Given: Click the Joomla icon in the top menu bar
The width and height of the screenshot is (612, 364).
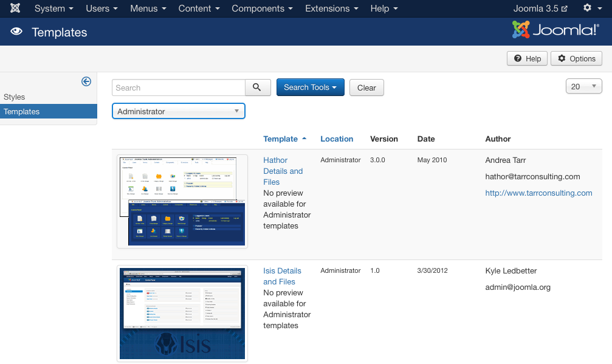Looking at the screenshot, I should [15, 8].
